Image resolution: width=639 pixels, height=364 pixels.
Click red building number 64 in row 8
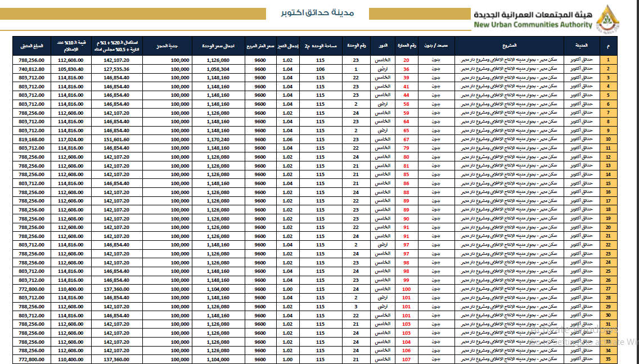click(406, 122)
